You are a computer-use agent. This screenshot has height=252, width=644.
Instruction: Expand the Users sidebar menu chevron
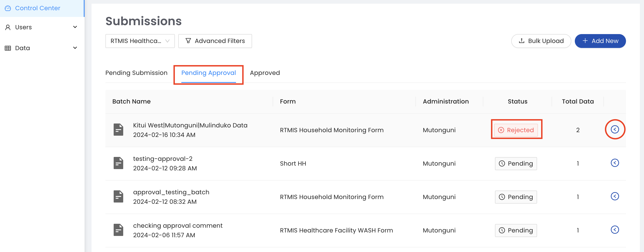[x=75, y=27]
